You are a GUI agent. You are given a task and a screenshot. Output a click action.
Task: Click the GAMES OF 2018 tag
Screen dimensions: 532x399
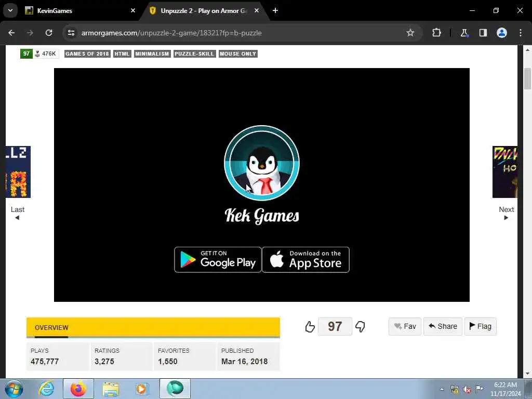[87, 54]
